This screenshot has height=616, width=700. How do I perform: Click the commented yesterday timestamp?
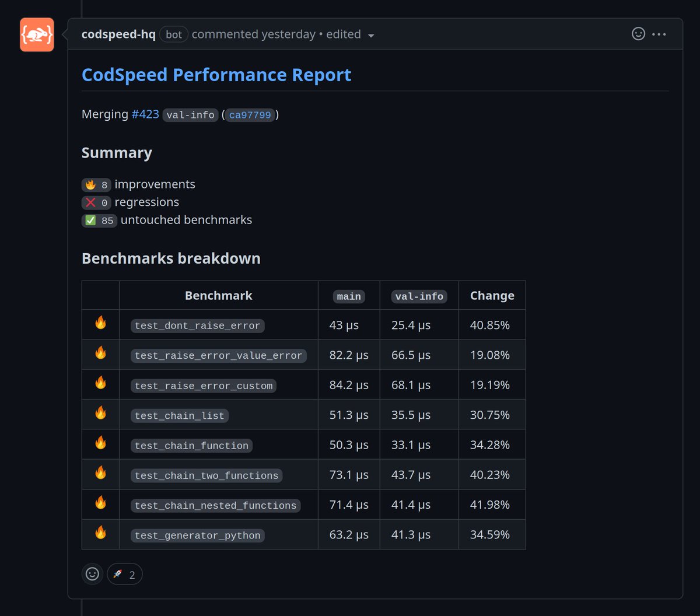coord(253,34)
